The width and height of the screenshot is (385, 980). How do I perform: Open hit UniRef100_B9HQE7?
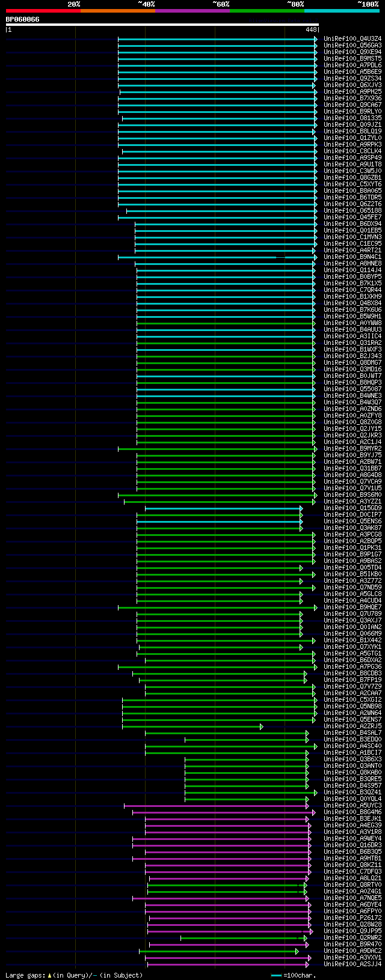pos(353,607)
